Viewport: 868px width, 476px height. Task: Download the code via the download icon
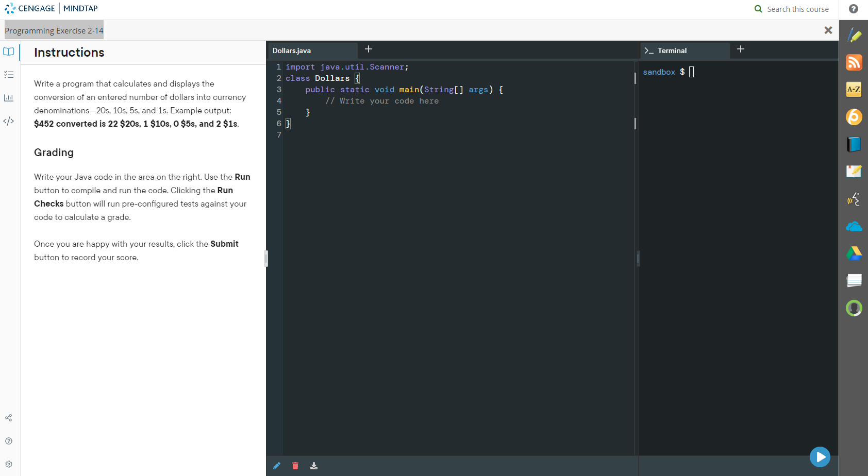pyautogui.click(x=314, y=465)
